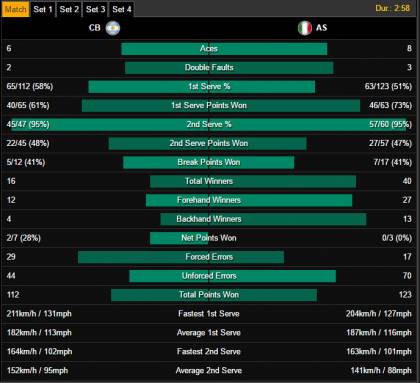Click the Aces stat bar
The width and height of the screenshot is (420, 383).
[x=224, y=49]
